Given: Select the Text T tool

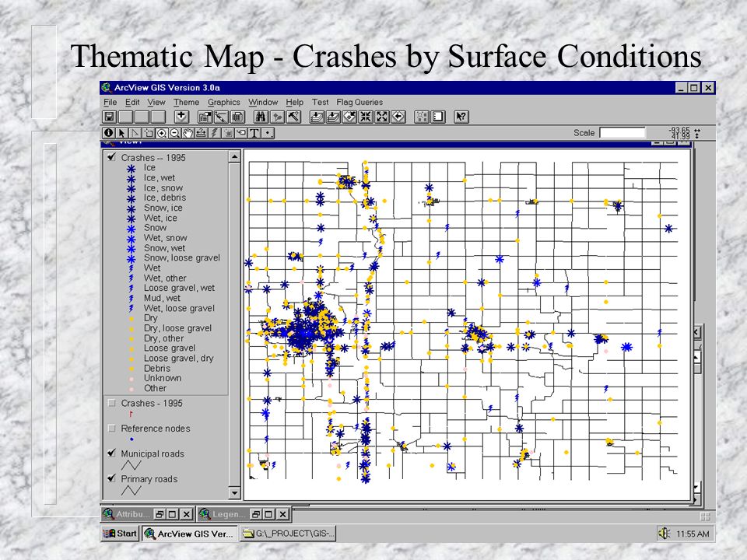Looking at the screenshot, I should (254, 133).
